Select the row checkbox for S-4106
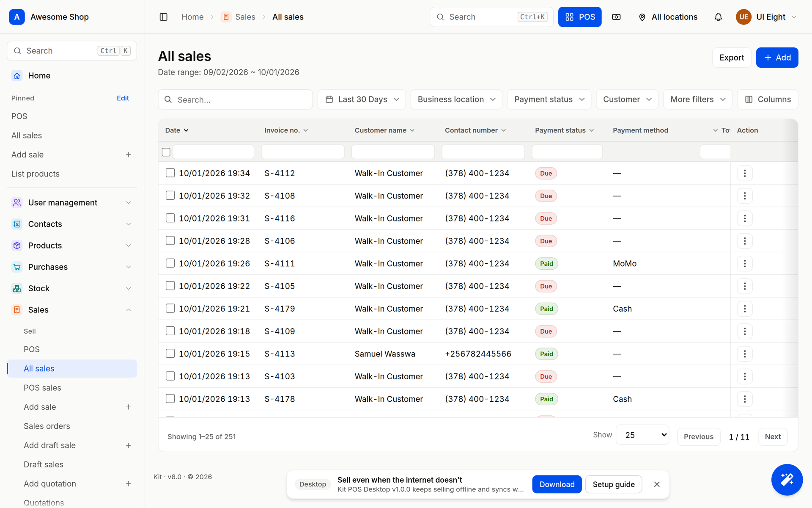812x508 pixels. pos(170,240)
